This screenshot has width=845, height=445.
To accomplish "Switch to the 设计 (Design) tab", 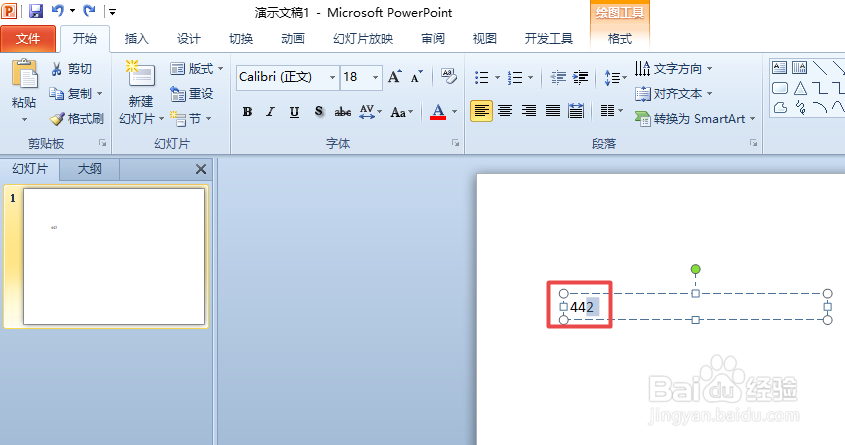I will [x=189, y=39].
